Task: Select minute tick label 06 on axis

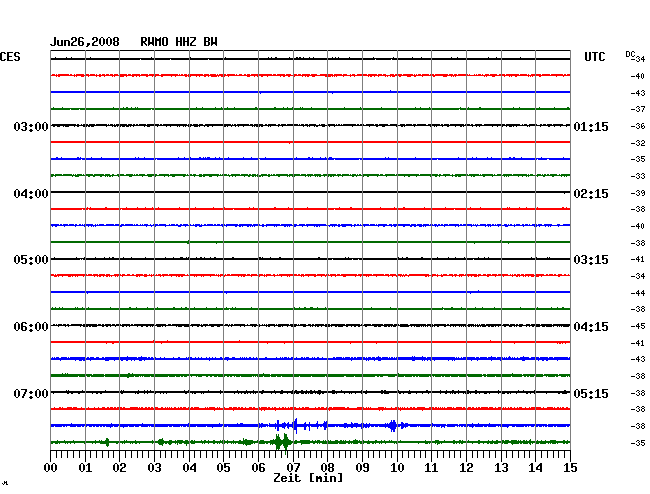Action: pos(258,467)
